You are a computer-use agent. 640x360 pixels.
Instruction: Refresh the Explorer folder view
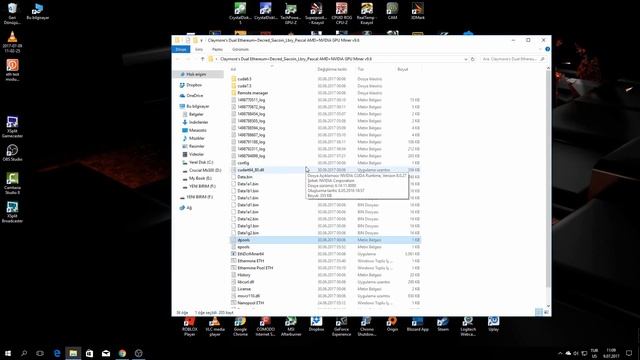tap(473, 59)
